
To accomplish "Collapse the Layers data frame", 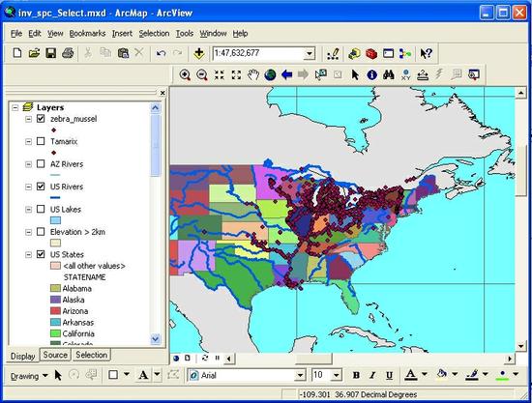I will (15, 107).
